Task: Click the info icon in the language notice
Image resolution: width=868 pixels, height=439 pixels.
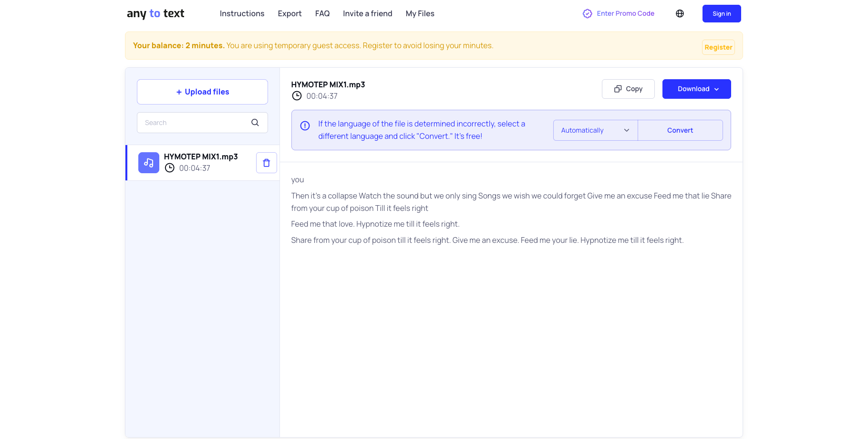Action: pos(305,126)
